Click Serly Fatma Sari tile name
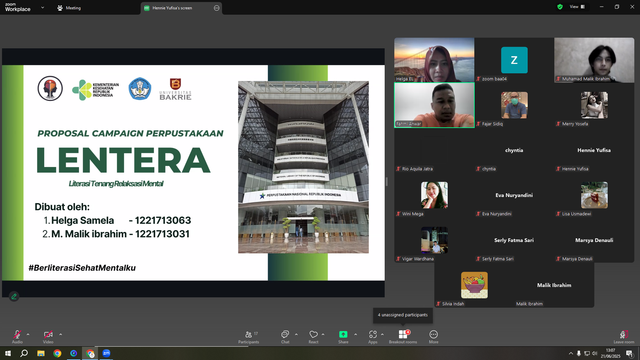Viewport: 640px width, 360px height. point(514,240)
